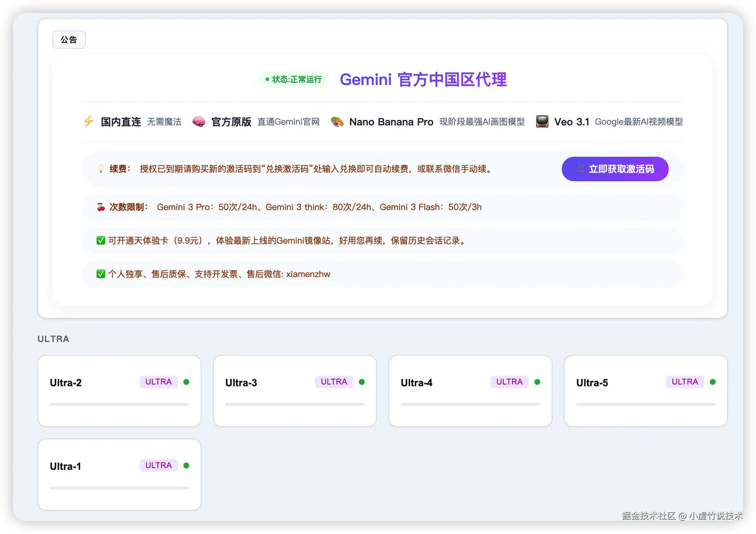Click the lightbulb icon beside 续费
The width and height of the screenshot is (756, 534).
[x=101, y=169]
